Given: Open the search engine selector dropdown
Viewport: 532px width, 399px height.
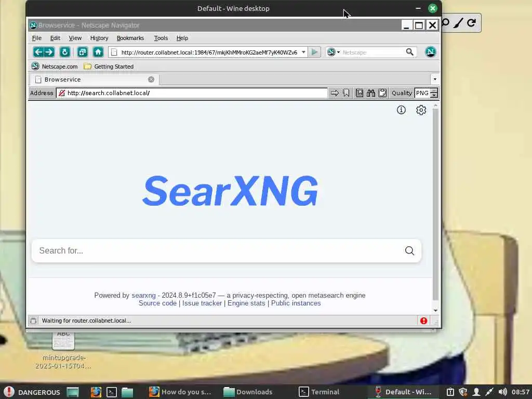Looking at the screenshot, I should pos(334,52).
